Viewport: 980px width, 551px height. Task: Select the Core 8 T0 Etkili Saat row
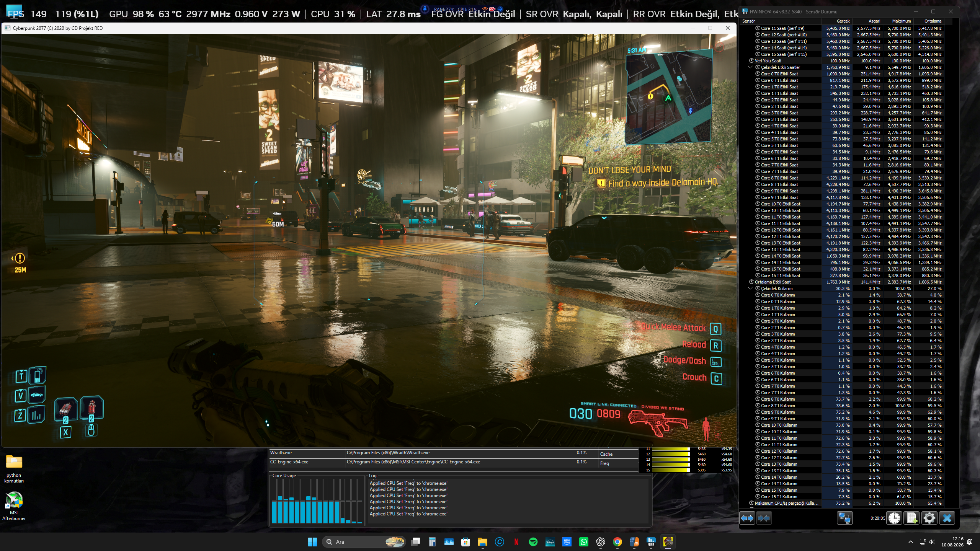point(841,178)
